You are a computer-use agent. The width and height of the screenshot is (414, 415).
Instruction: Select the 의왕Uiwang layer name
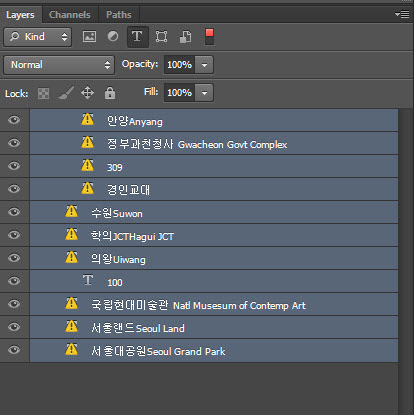pos(118,259)
